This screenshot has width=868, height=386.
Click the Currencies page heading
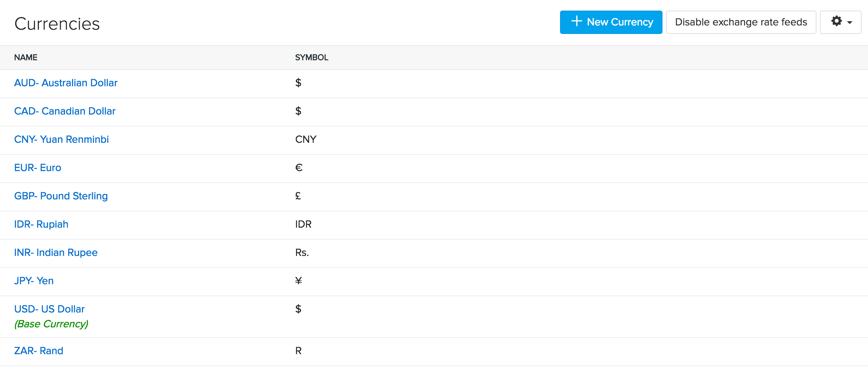57,23
